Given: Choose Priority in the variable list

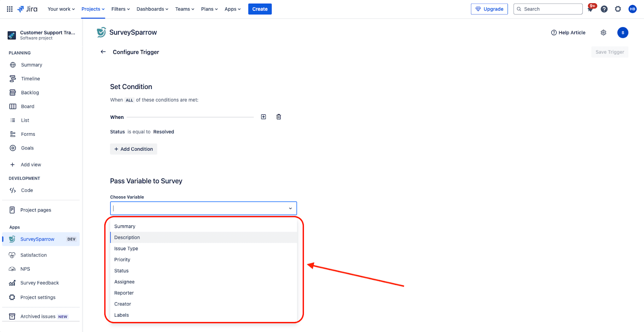Looking at the screenshot, I should 122,259.
